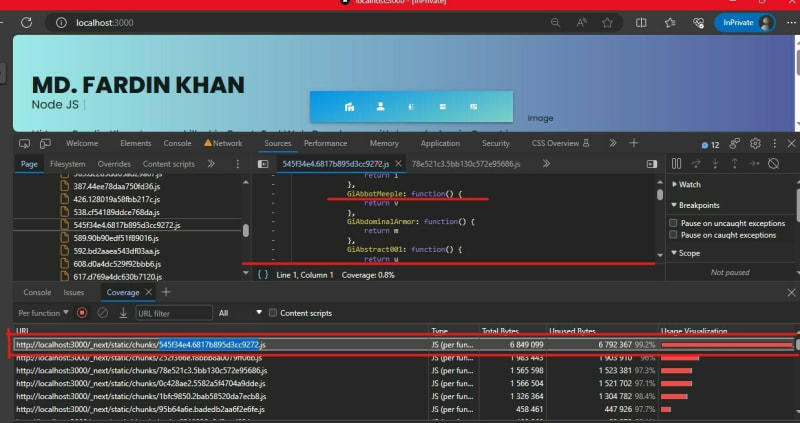The width and height of the screenshot is (800, 423).
Task: Toggle the Content scripts checkbox
Action: (273, 313)
